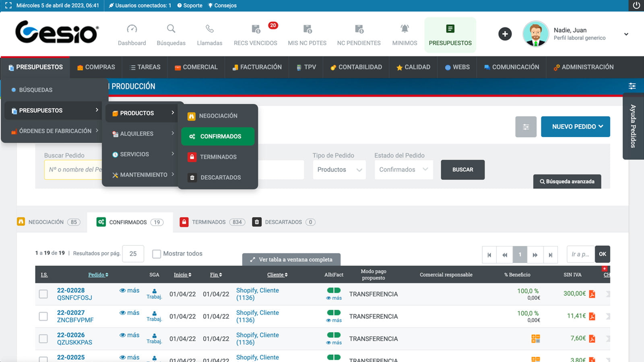Enable Mostrar todos checkbox
644x362 pixels.
157,254
